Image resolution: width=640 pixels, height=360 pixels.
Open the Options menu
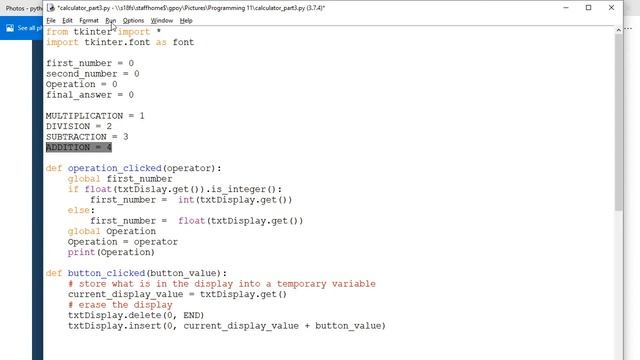pos(133,20)
